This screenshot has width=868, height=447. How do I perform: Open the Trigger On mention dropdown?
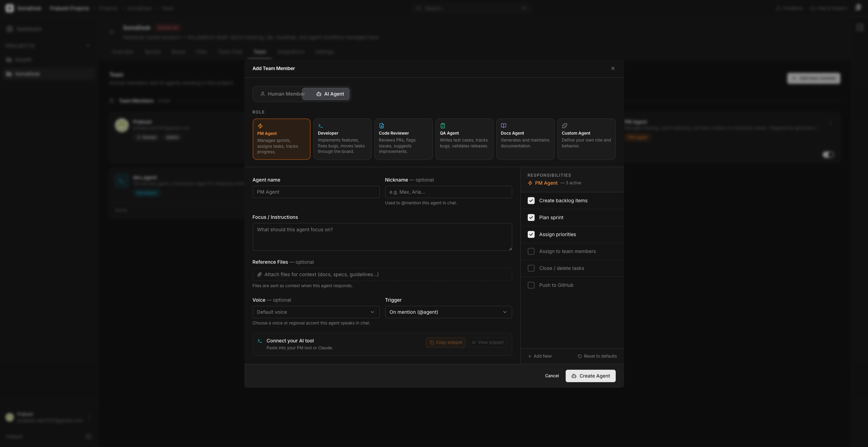[448, 312]
